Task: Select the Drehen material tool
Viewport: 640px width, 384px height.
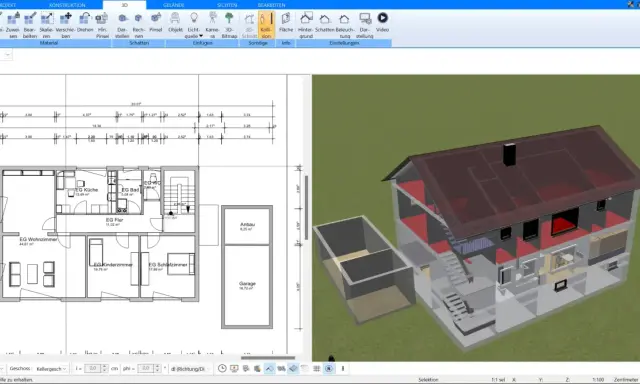Action: point(85,22)
